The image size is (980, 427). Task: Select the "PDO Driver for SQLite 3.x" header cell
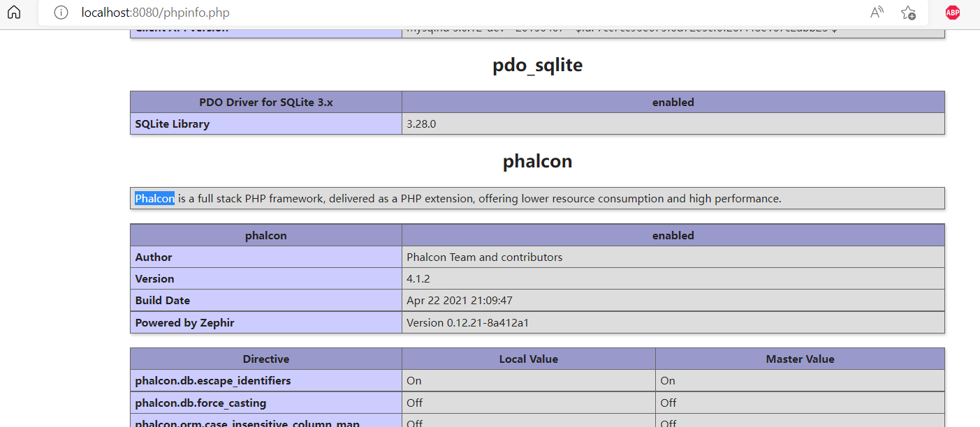click(266, 102)
